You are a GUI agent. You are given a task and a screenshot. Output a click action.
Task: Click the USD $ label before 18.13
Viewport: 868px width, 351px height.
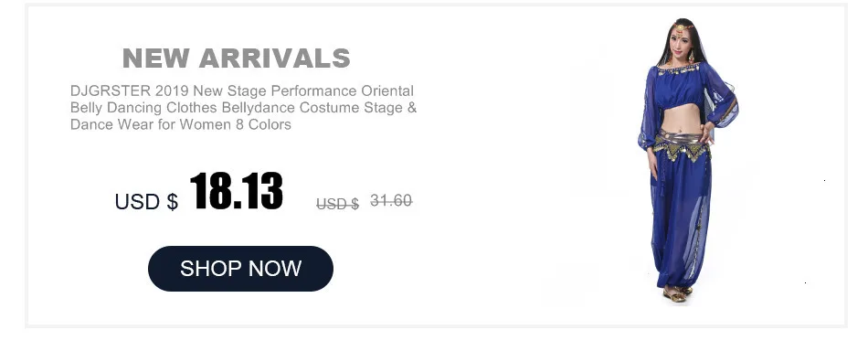pyautogui.click(x=147, y=201)
